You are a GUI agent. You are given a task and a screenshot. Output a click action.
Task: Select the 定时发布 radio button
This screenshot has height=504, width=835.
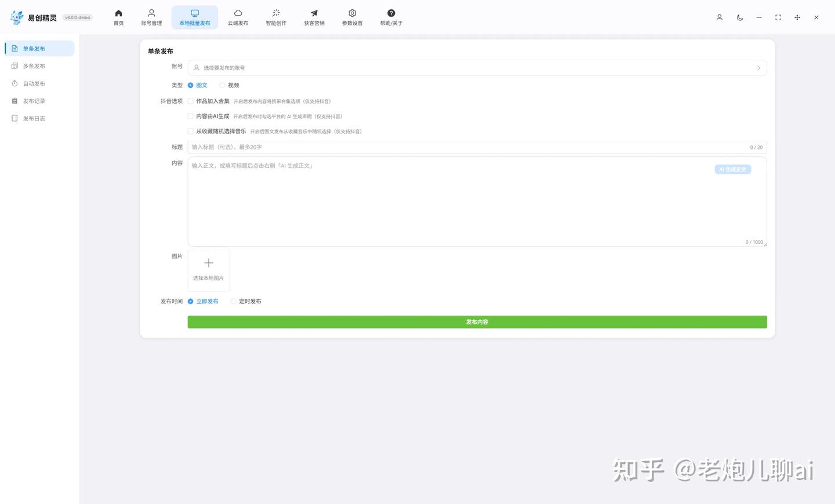coord(233,301)
